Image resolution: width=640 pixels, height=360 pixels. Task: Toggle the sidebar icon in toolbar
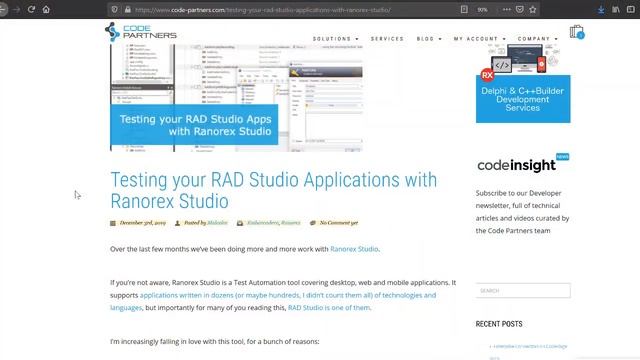point(631,9)
